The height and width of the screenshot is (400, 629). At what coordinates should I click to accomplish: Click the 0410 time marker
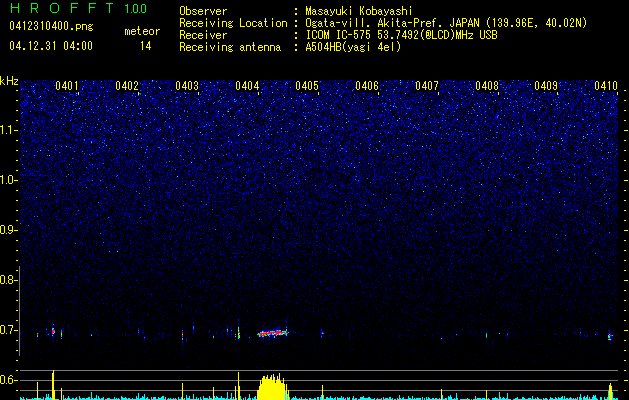pyautogui.click(x=606, y=86)
